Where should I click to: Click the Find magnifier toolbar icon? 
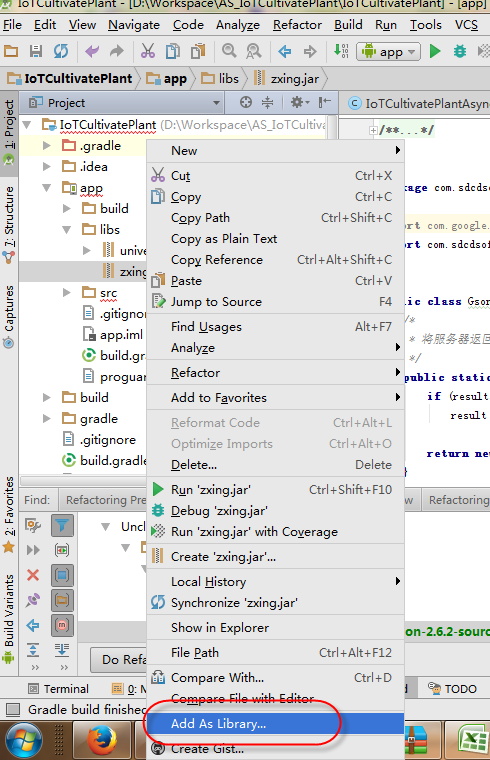(229, 50)
